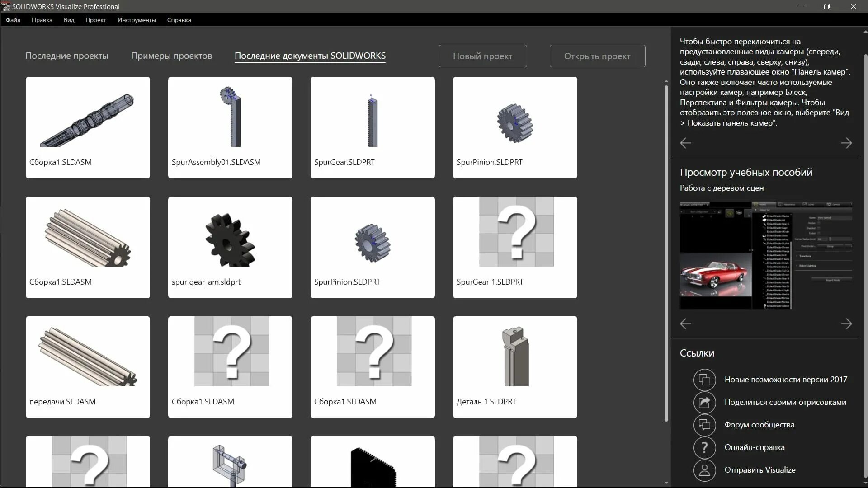Click the scroll-down arrow of documents list
The height and width of the screenshot is (488, 868).
(x=666, y=483)
